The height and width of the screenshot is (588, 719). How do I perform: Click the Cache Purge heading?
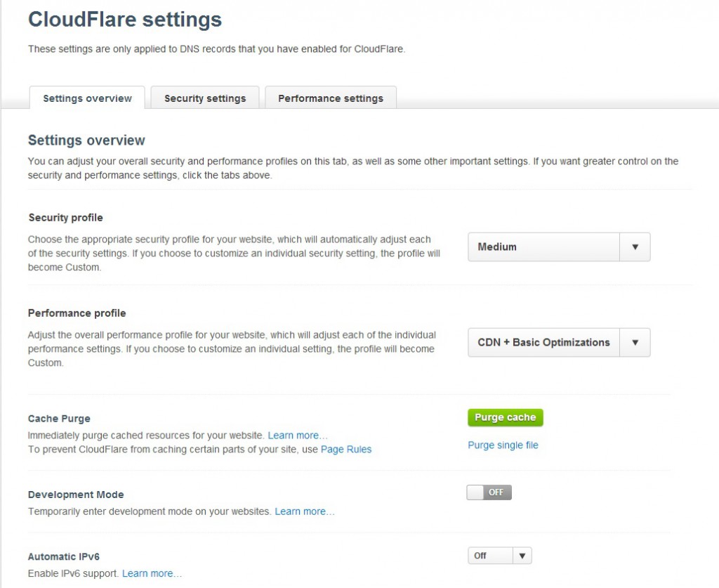[59, 418]
